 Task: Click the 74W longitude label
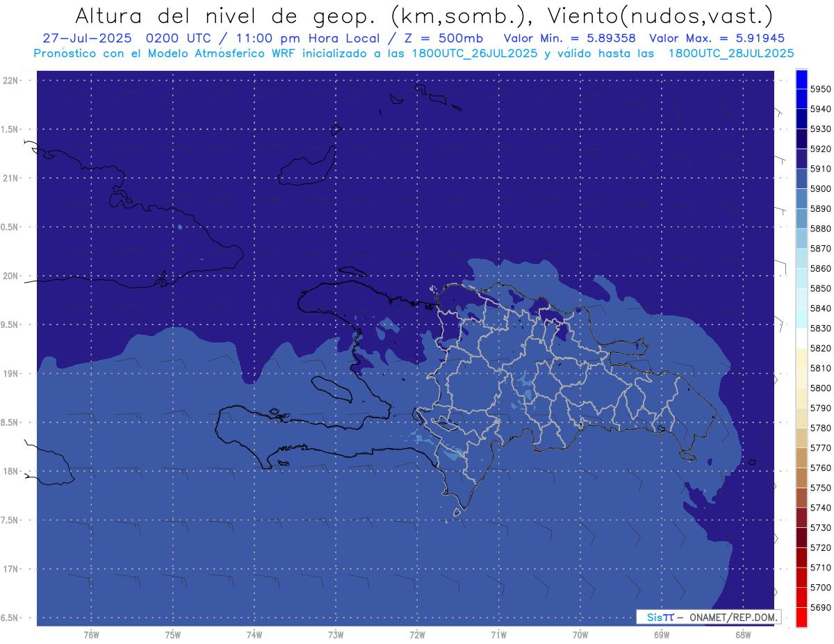tap(254, 635)
